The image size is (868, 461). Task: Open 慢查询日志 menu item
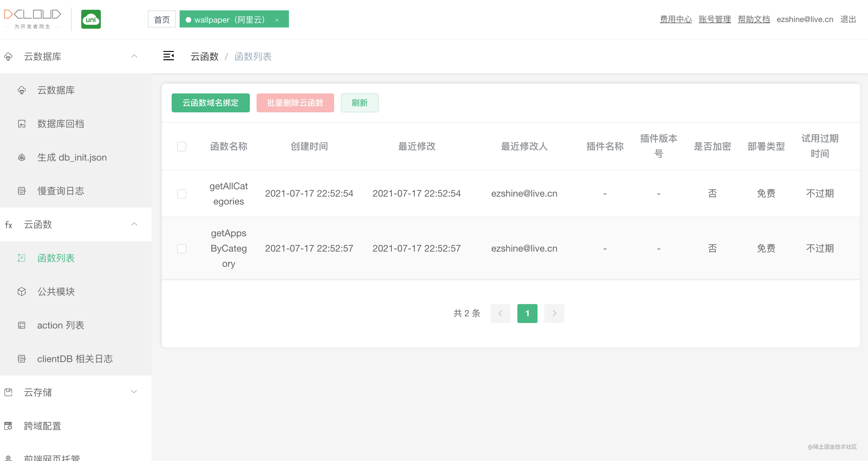pos(75,191)
